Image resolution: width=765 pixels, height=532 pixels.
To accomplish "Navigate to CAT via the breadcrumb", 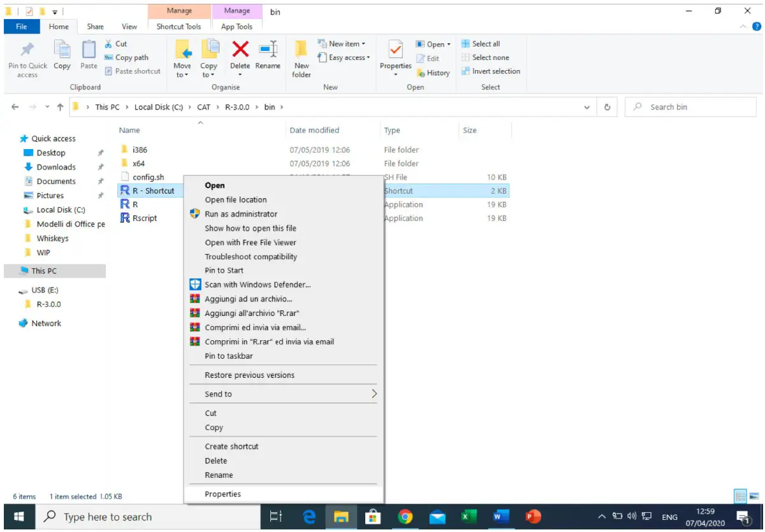I will pyautogui.click(x=203, y=106).
